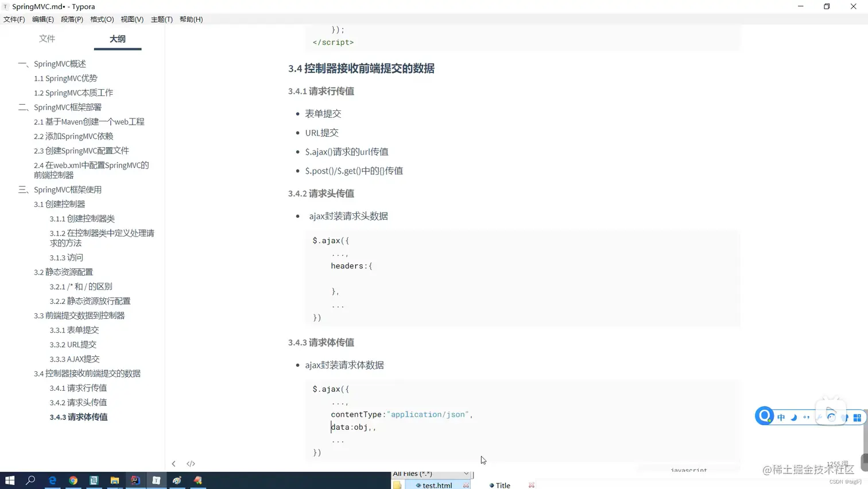Go to 3.1.1 创建控制器类 in outline
Screen dimensions: 868x489
point(82,219)
